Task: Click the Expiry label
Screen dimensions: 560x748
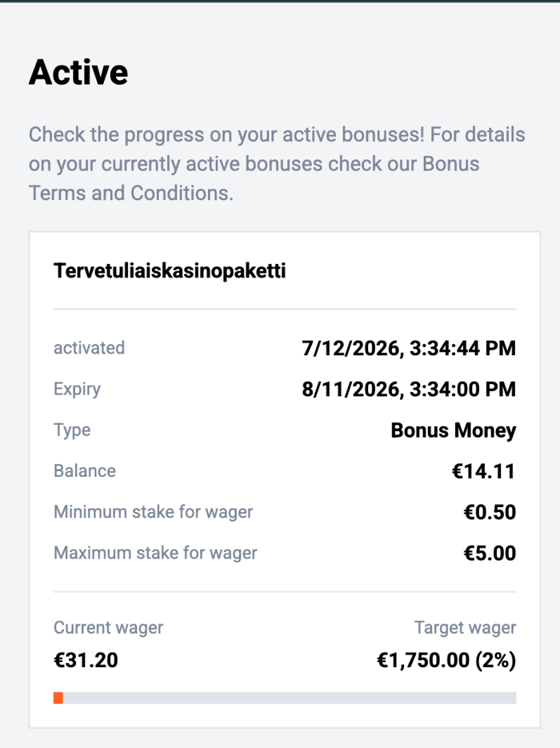Action: click(77, 390)
